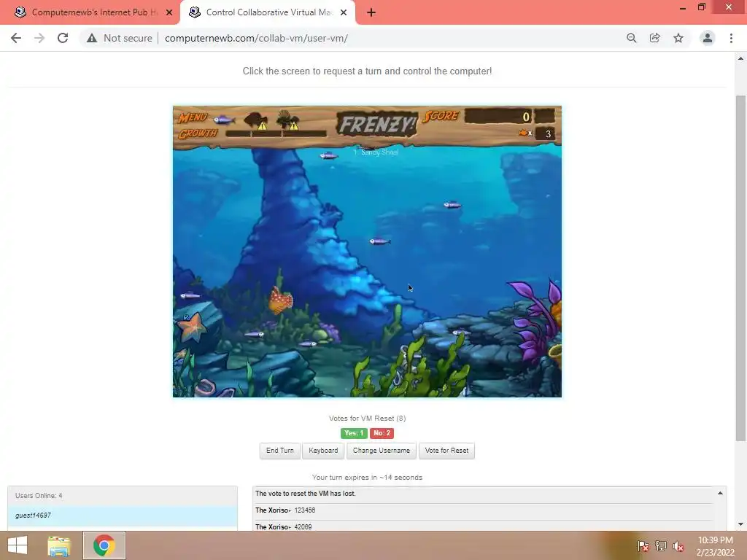747x560 pixels.
Task: Open a new tab with the plus button
Action: click(x=371, y=13)
